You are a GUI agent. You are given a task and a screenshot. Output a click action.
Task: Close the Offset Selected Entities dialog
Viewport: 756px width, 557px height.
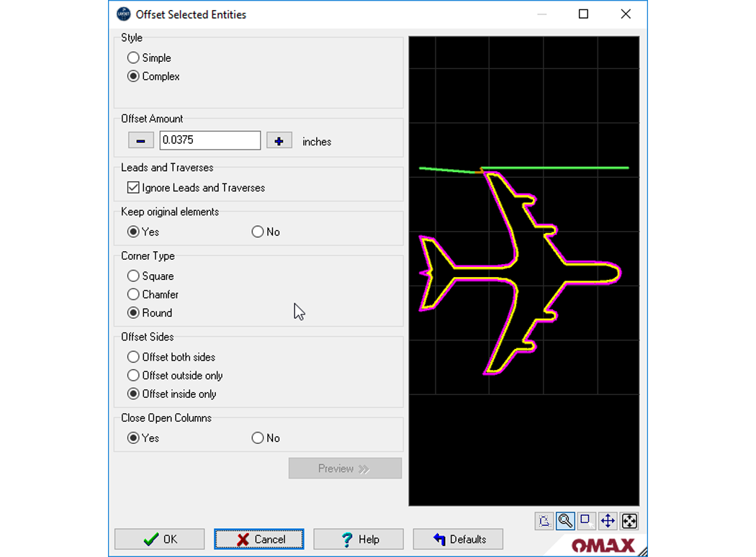[626, 14]
